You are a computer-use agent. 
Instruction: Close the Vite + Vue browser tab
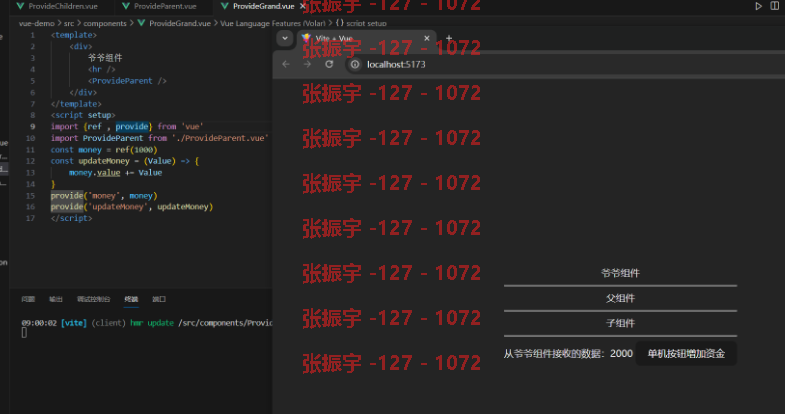[427, 38]
